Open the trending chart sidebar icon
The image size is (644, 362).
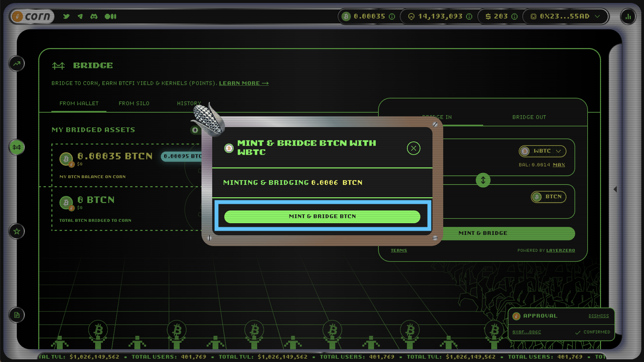[x=17, y=64]
